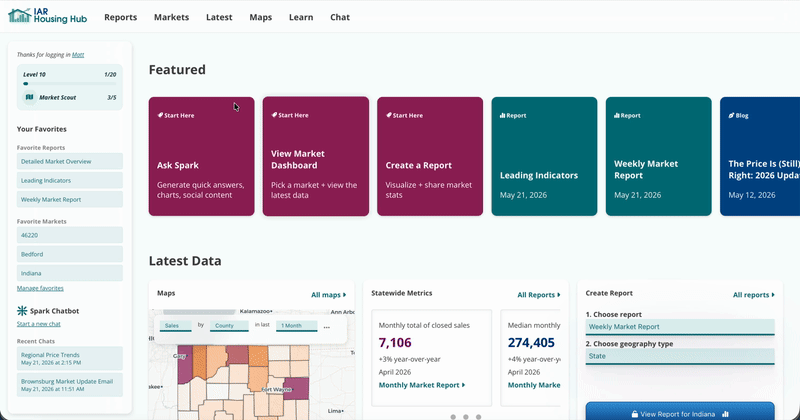Open the Create a Report card
800x420 pixels.
(430, 156)
